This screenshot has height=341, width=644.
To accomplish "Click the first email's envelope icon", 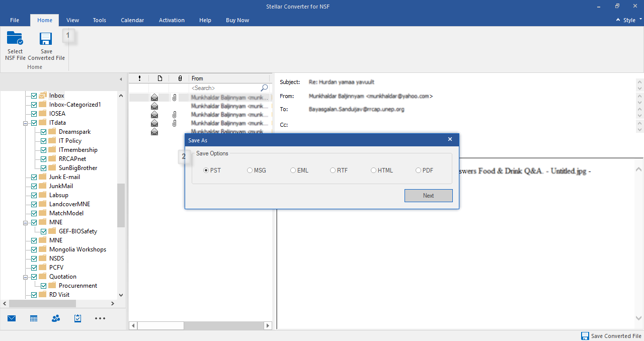I will (x=154, y=98).
